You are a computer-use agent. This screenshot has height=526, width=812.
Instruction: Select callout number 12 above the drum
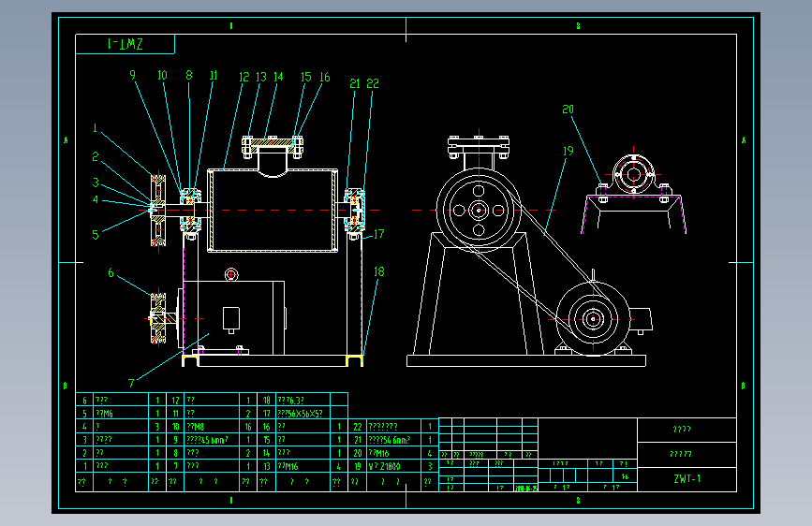[244, 77]
